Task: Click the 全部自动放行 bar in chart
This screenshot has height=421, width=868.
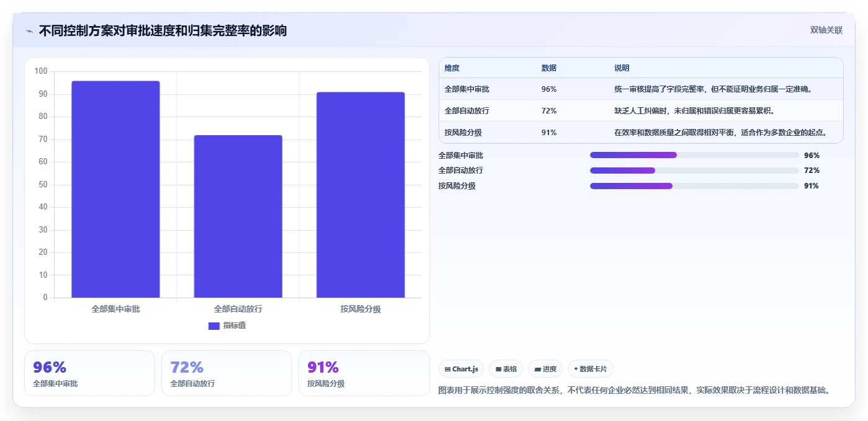Action: (x=238, y=216)
